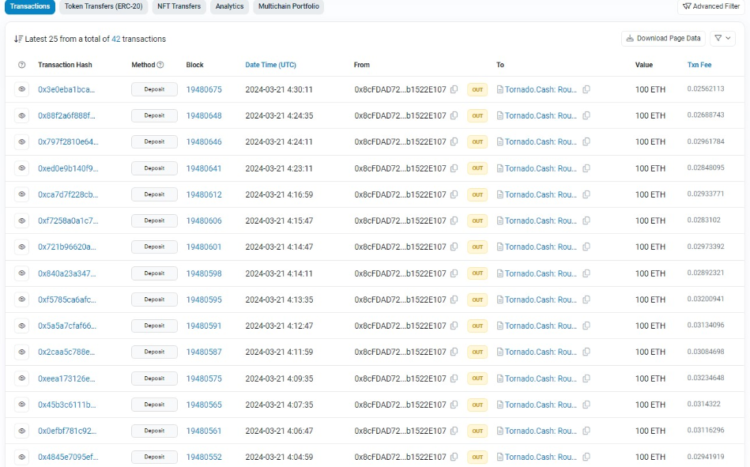Open the filter dropdown beside Download Page Data
This screenshot has width=750, height=467.
tap(722, 38)
